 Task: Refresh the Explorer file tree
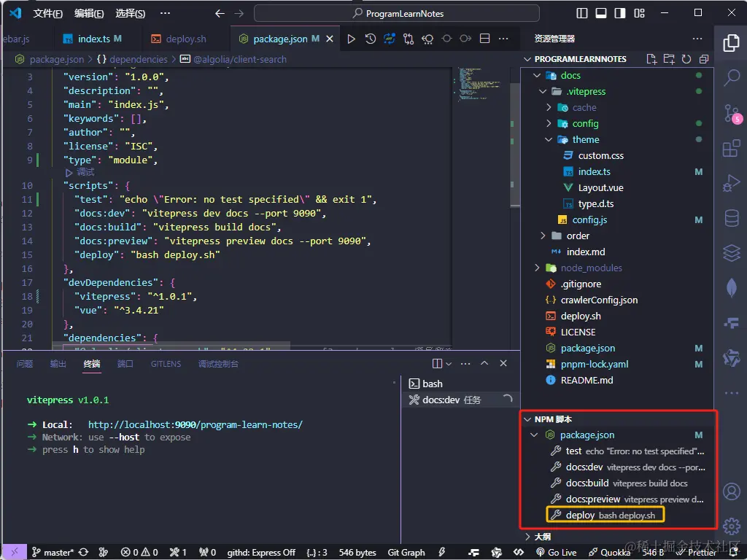click(686, 59)
